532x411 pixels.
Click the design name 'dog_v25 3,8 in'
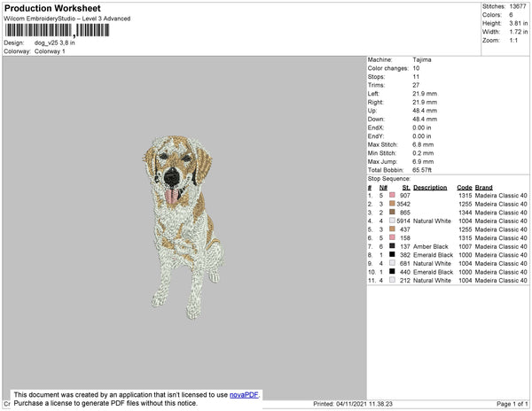coord(55,43)
